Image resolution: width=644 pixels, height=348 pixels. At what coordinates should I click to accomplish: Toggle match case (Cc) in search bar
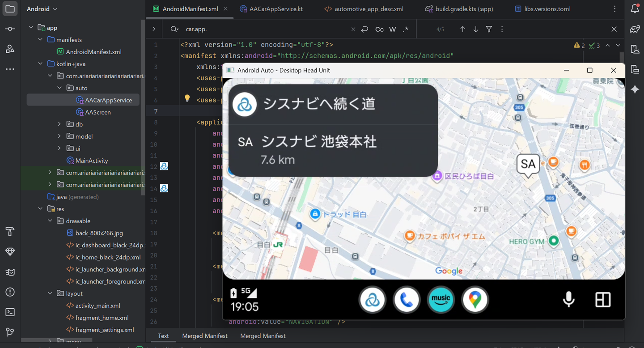[379, 30]
